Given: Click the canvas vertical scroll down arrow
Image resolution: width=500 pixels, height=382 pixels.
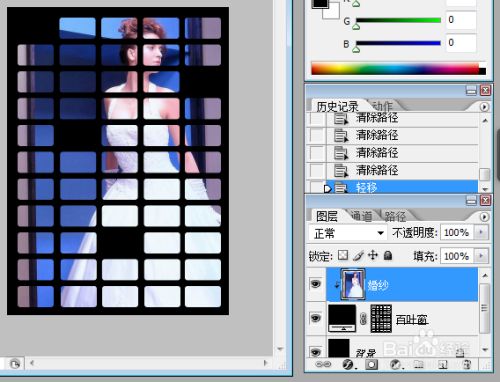Looking at the screenshot, I should [x=280, y=349].
